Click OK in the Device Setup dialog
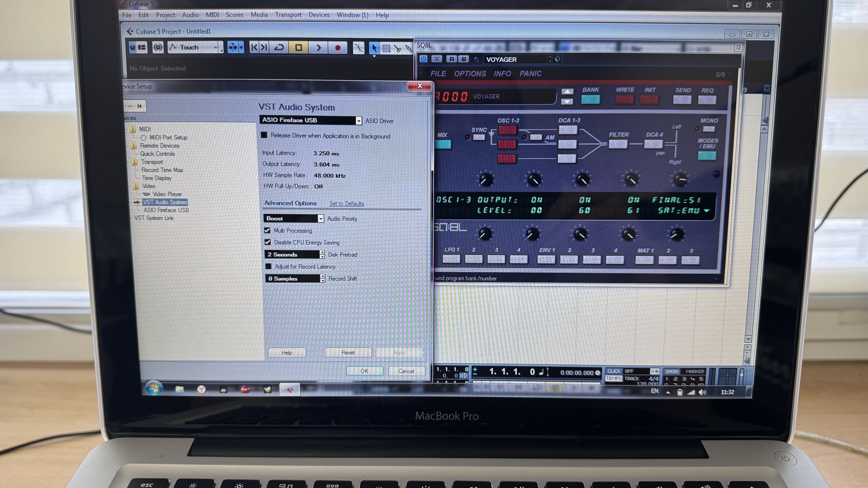868x488 pixels. point(364,371)
